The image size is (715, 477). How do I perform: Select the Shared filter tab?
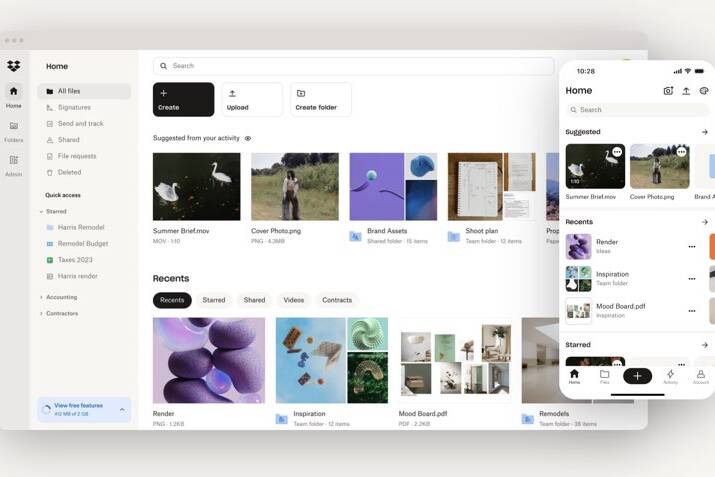[x=254, y=300]
